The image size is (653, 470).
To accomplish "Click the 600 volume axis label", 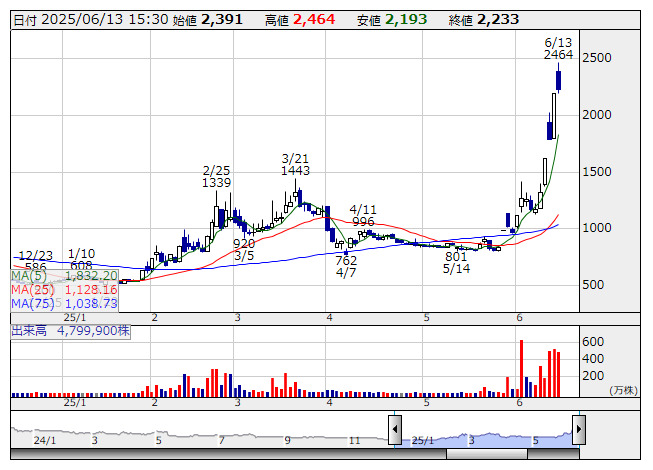I will (x=593, y=342).
